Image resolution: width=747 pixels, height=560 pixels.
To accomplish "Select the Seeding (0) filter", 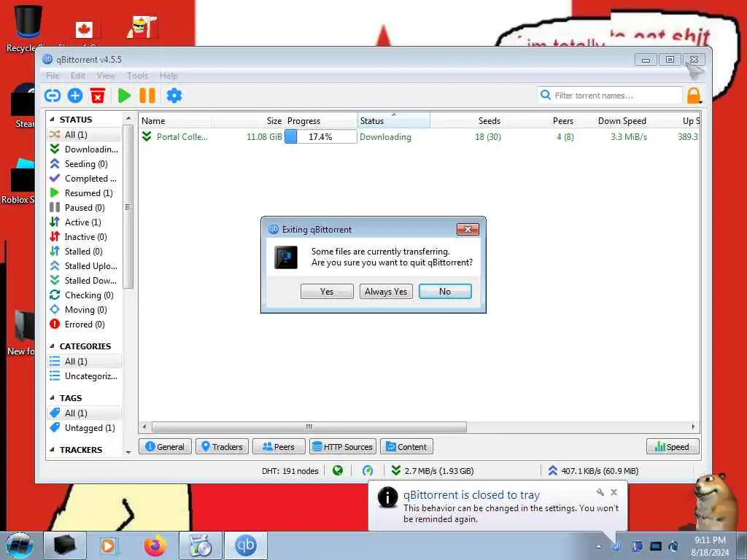I will click(x=85, y=164).
